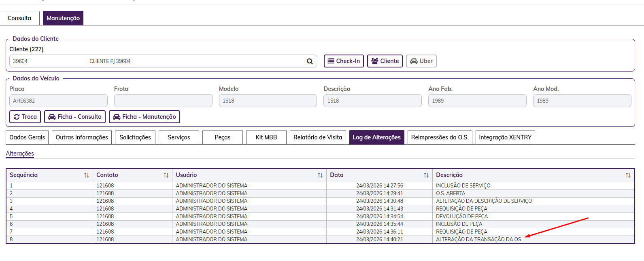
Task: Click the Uber button
Action: point(421,61)
